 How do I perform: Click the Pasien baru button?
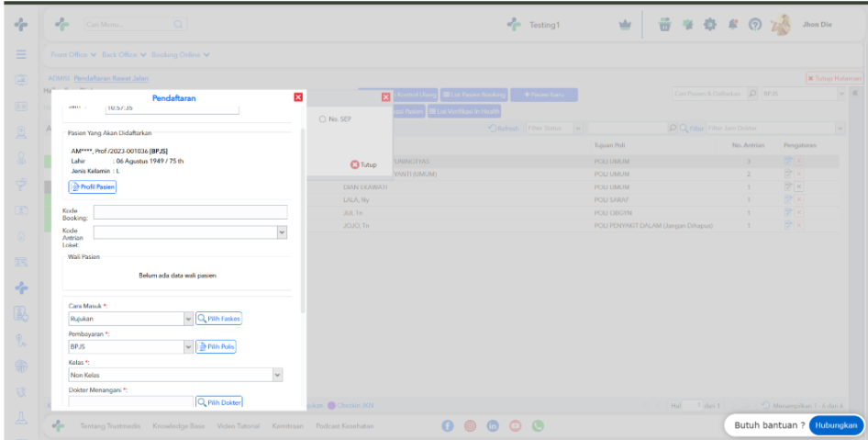click(543, 95)
